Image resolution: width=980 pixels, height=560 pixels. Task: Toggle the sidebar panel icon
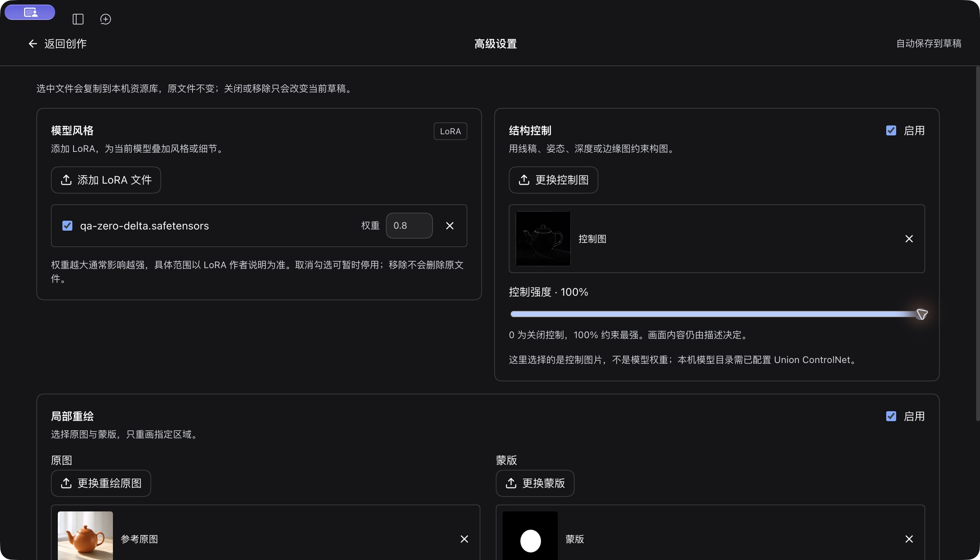pos(78,19)
